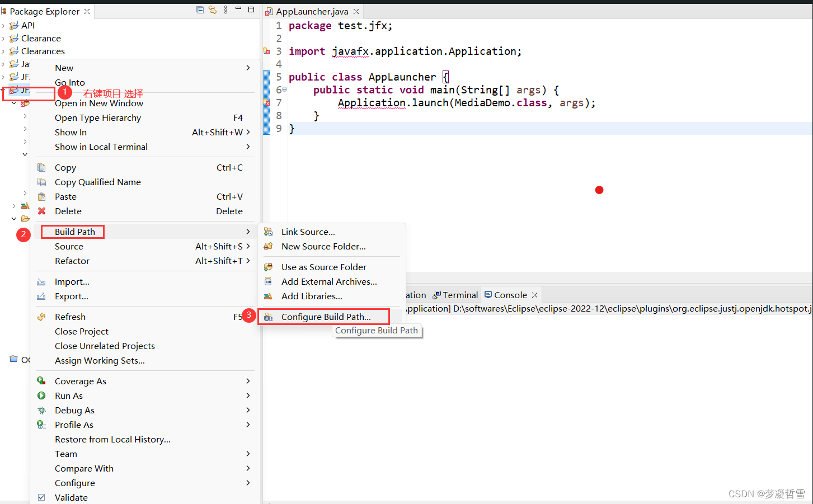Click the Add Libraries books icon
Image resolution: width=813 pixels, height=504 pixels.
point(269,296)
